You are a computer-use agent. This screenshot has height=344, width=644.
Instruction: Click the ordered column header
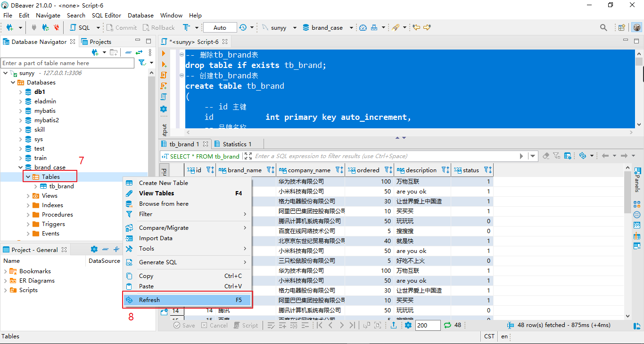(x=370, y=170)
